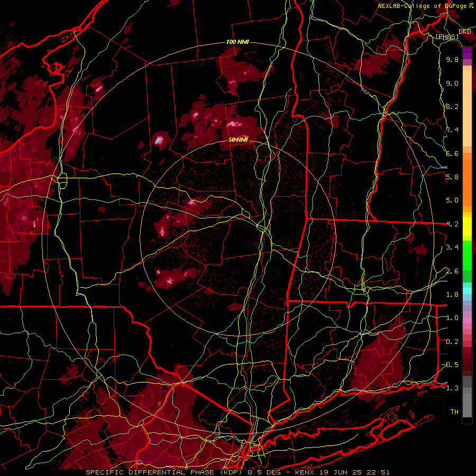
Task: Click the 5.0 value on color scale
Action: tap(452, 200)
